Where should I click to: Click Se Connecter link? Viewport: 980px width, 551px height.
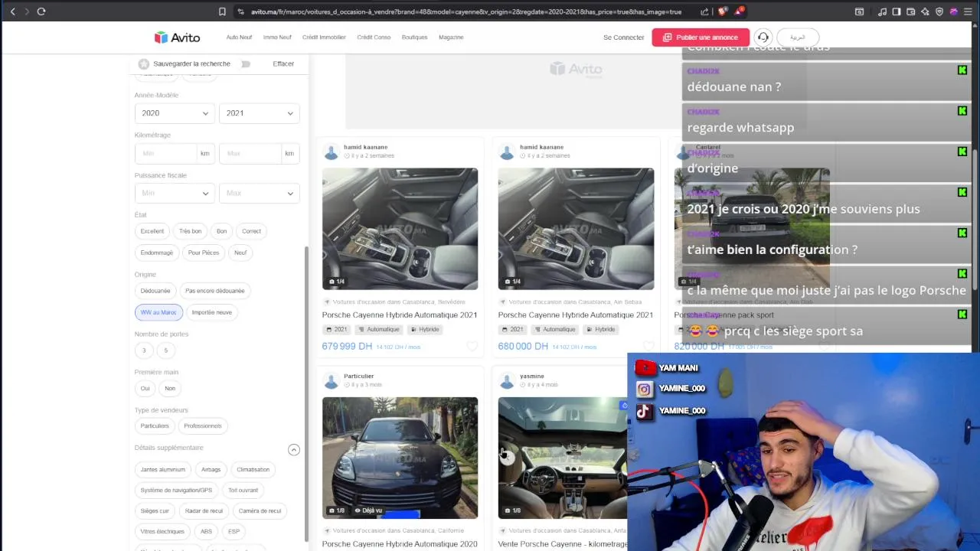(x=623, y=37)
